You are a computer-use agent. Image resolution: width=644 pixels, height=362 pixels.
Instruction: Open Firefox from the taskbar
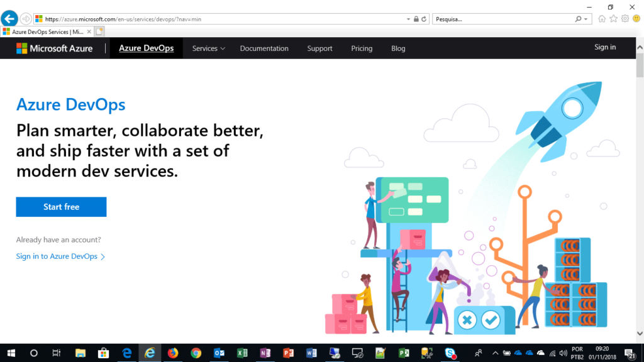[173, 353]
